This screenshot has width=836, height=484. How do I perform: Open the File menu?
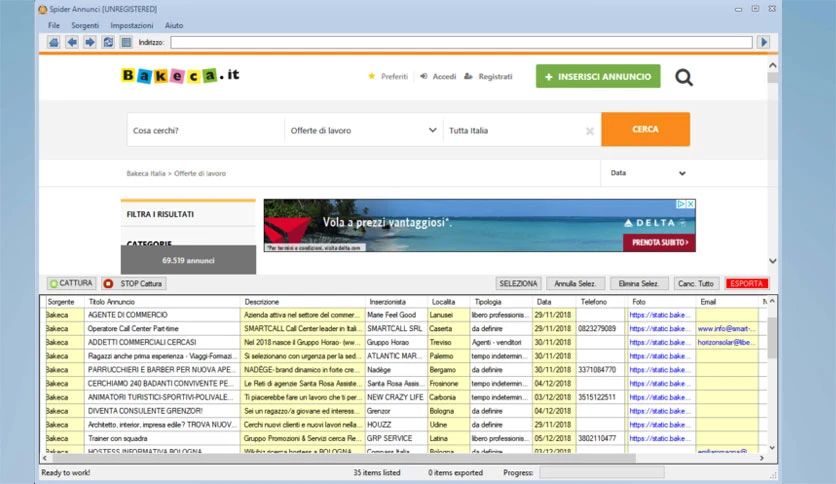tap(54, 25)
